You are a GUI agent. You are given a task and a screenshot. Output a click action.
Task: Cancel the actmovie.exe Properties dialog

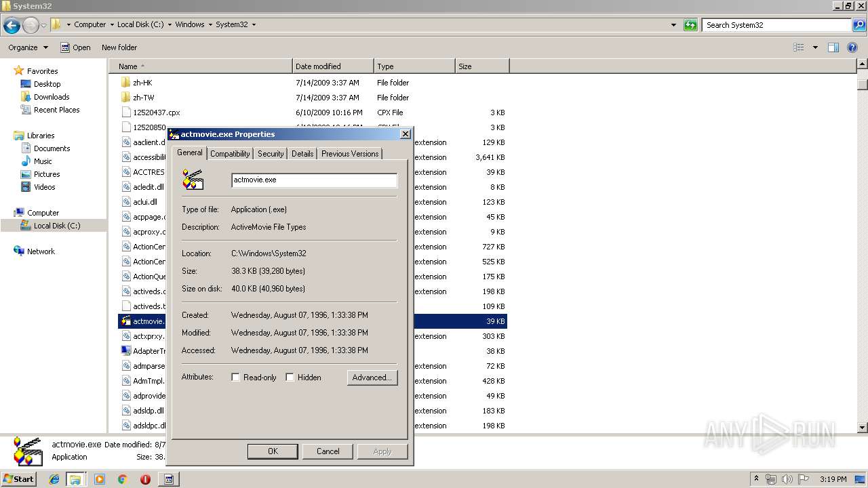328,451
